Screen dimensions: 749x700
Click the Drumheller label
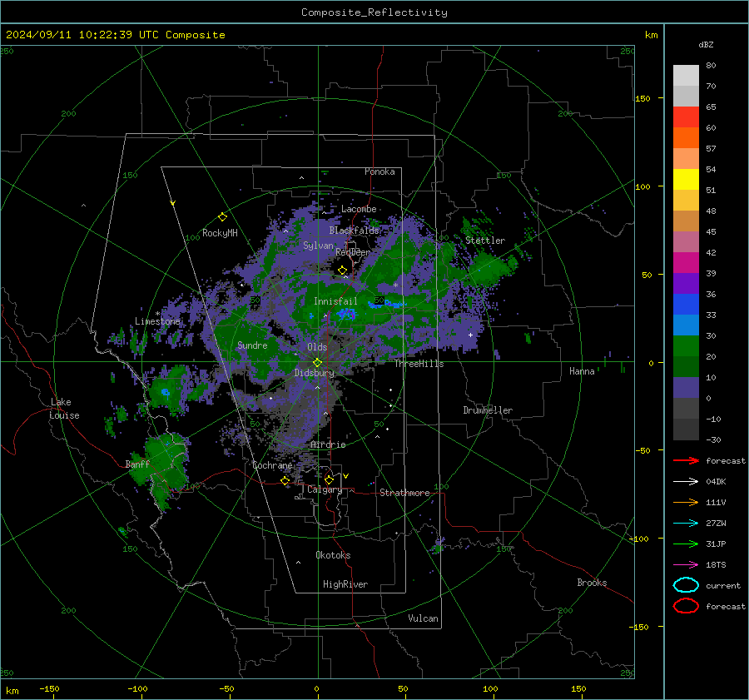(x=488, y=410)
